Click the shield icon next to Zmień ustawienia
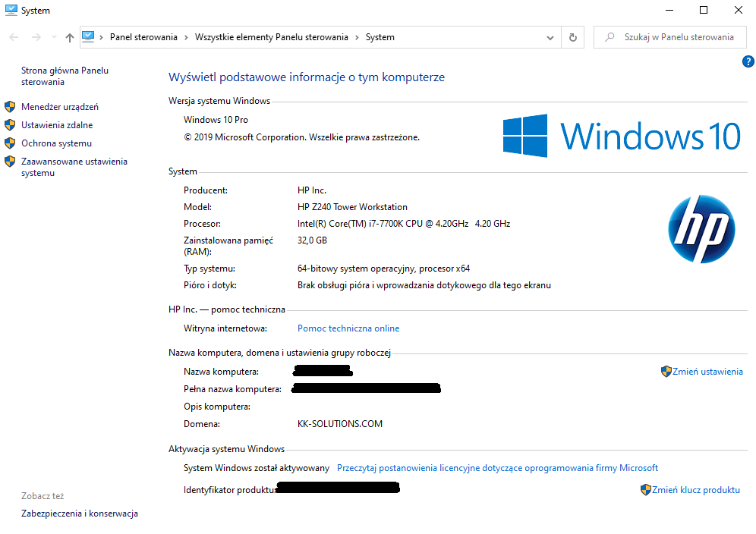The image size is (756, 534). click(x=666, y=371)
